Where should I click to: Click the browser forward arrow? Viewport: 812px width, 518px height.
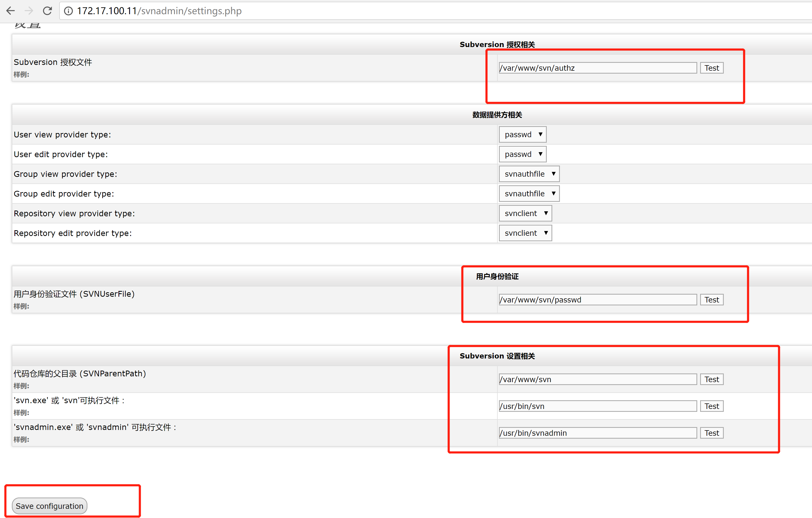(x=29, y=11)
